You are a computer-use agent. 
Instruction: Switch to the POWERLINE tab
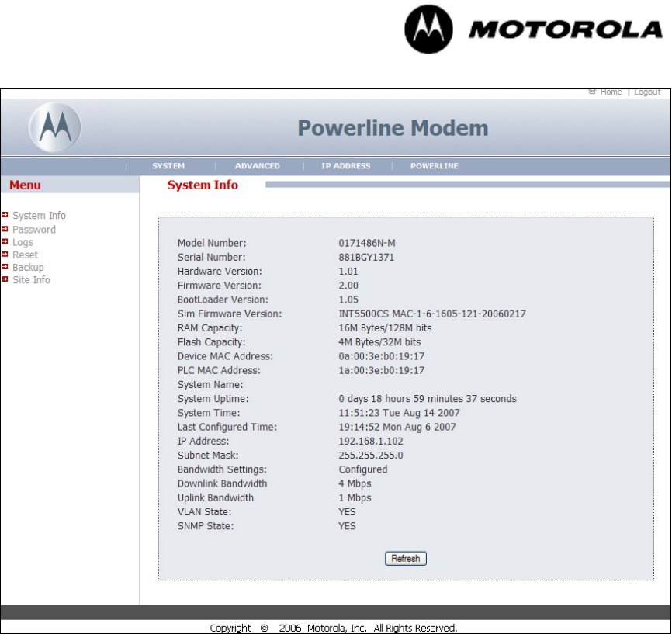click(434, 166)
